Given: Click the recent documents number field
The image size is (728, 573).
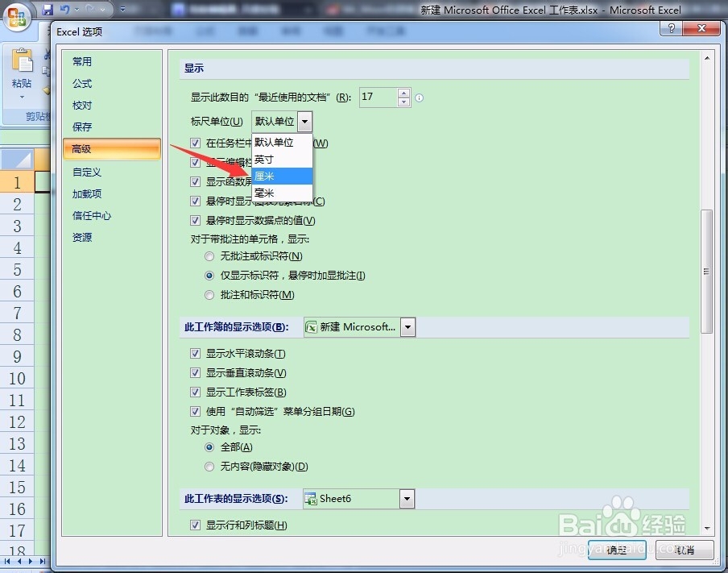Looking at the screenshot, I should 378,98.
